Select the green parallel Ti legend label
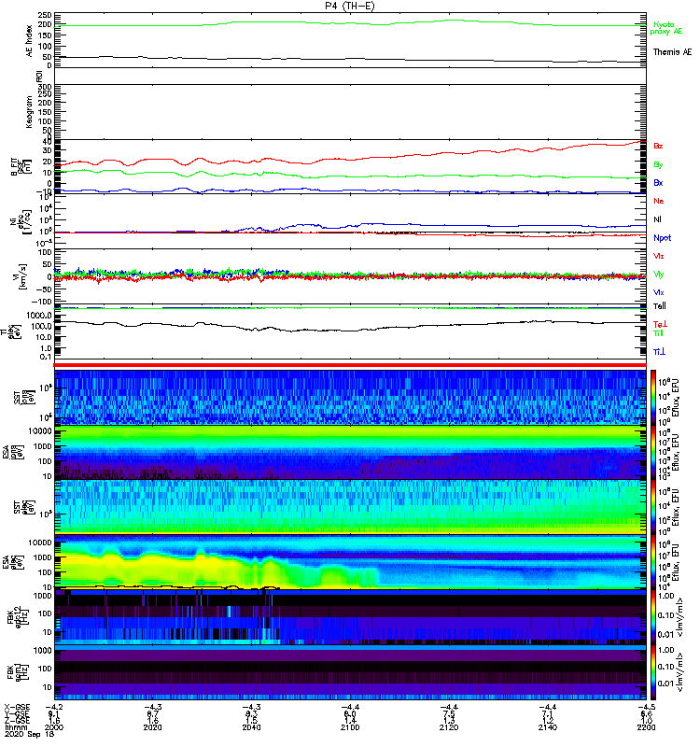 (x=658, y=333)
